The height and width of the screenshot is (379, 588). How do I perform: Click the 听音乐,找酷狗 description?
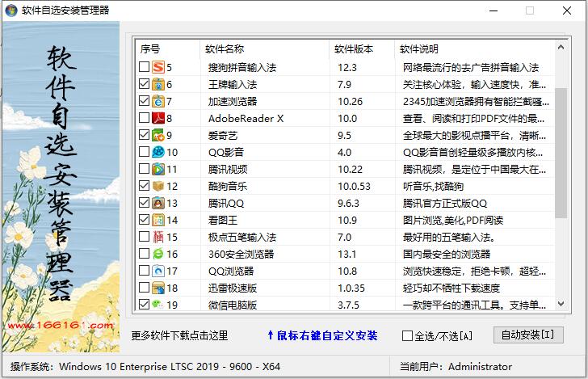click(433, 186)
